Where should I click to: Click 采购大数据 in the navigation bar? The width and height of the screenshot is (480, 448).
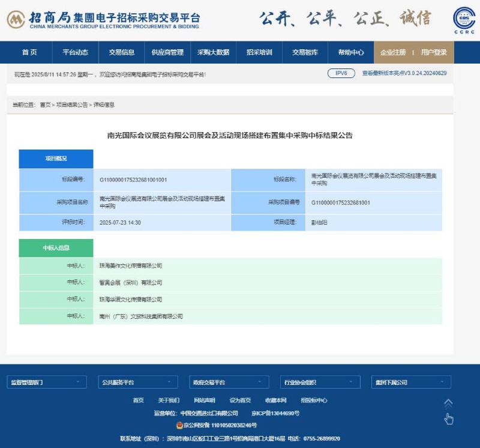point(214,52)
